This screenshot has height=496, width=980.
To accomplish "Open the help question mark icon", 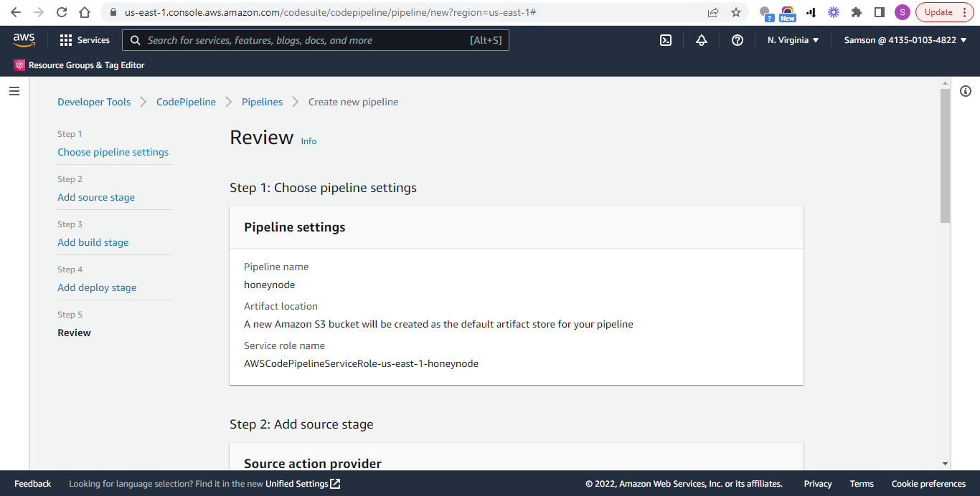I will click(x=738, y=40).
